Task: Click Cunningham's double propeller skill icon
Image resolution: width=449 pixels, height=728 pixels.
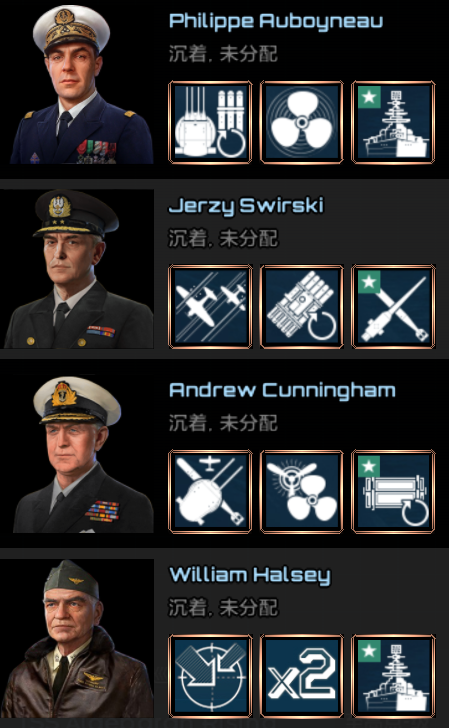Action: point(302,491)
